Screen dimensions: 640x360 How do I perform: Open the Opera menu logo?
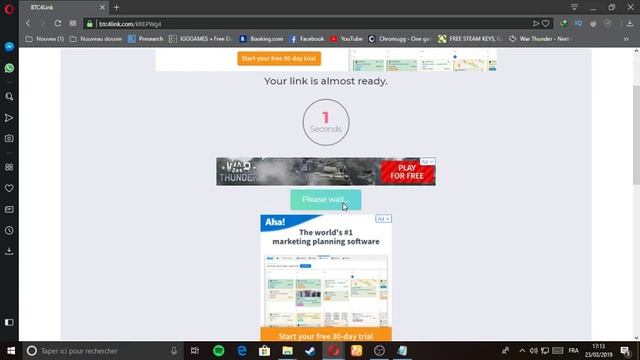(9, 9)
